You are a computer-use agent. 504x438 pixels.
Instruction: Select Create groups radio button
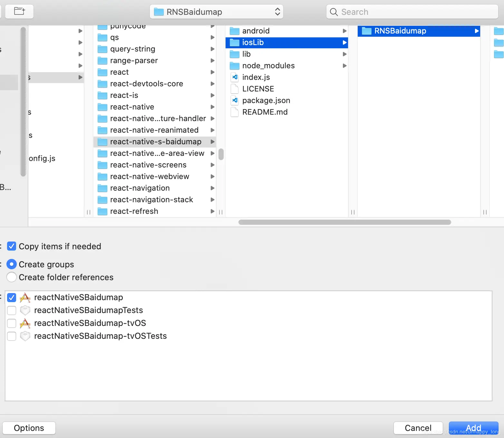12,264
